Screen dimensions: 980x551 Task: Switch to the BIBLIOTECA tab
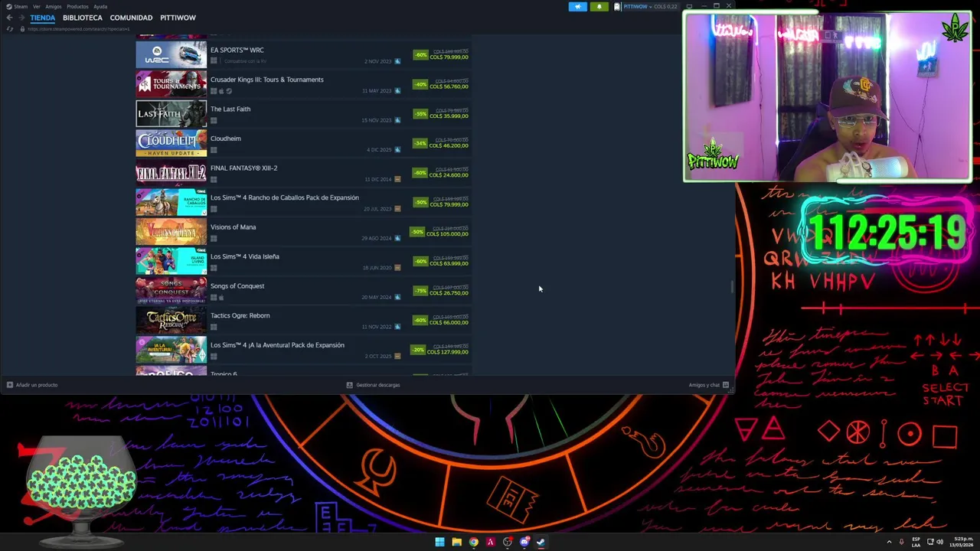tap(83, 18)
